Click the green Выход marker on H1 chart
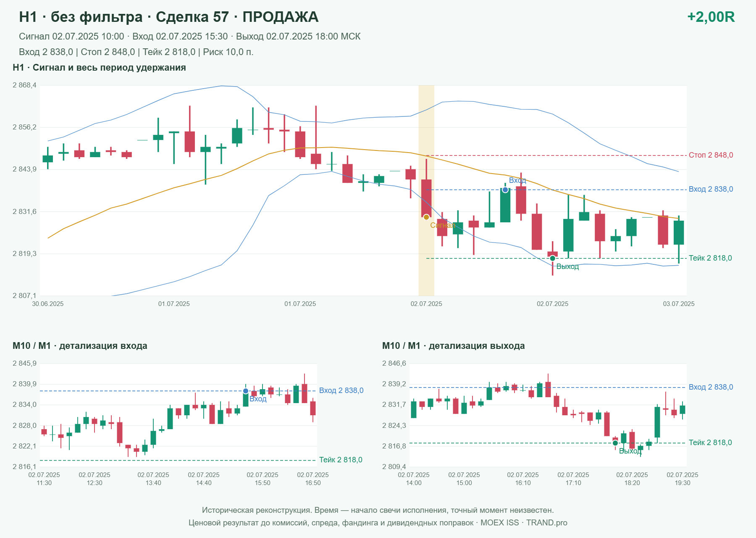This screenshot has height=538, width=756. click(x=553, y=258)
